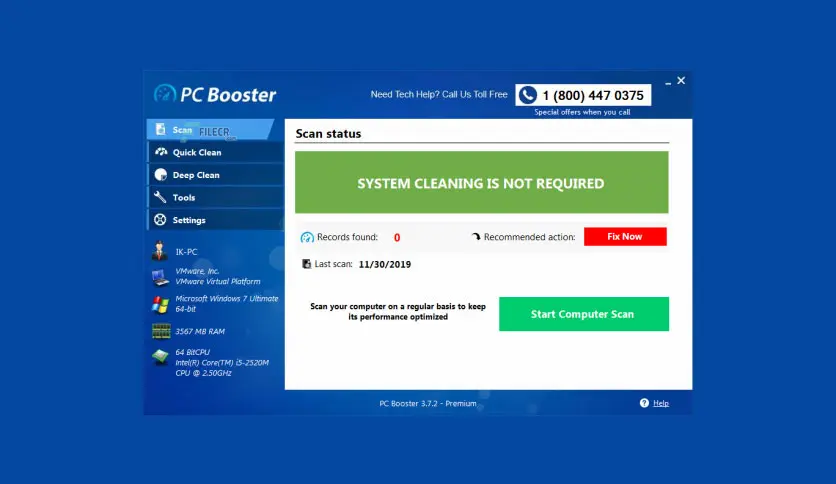Click the 'Last scan:' label
This screenshot has width=836, height=484.
click(x=333, y=264)
